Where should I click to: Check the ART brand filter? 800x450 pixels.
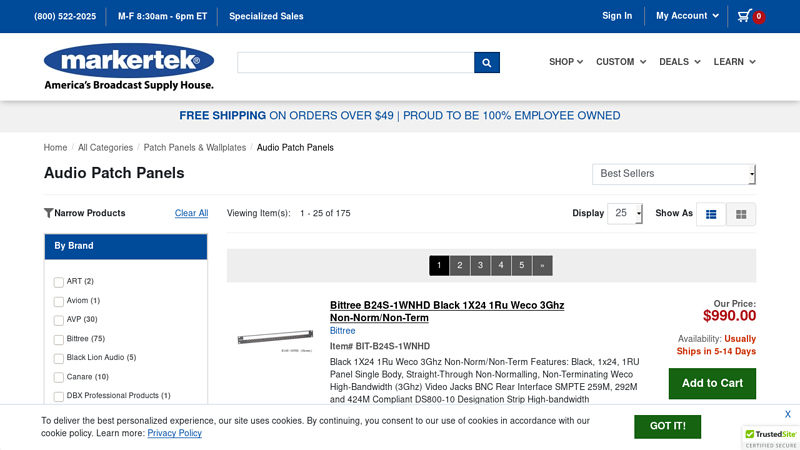[59, 282]
